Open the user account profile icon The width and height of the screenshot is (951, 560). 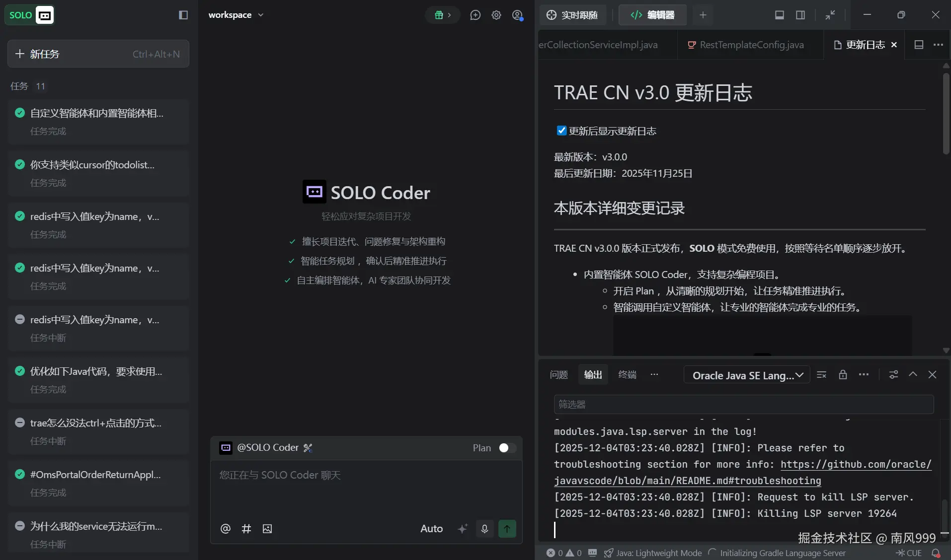tap(517, 15)
